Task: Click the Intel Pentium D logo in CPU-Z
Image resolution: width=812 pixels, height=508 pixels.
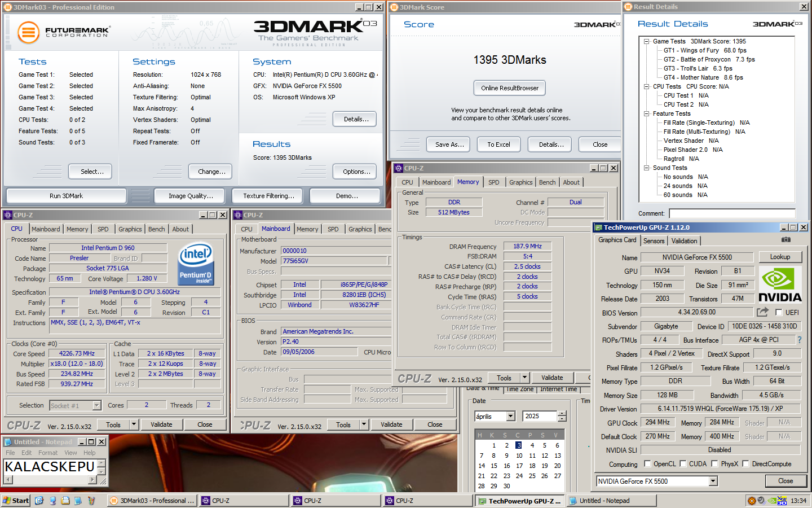Action: coord(196,264)
